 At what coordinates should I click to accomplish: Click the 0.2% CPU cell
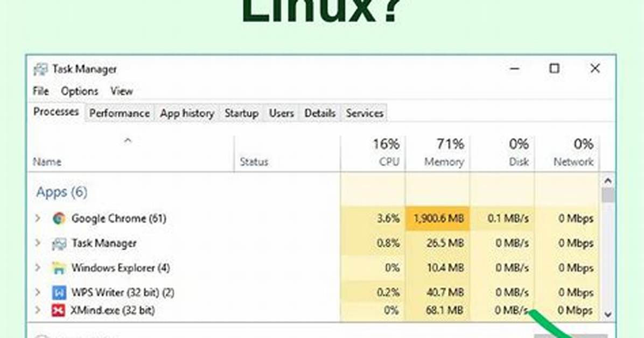(373, 292)
